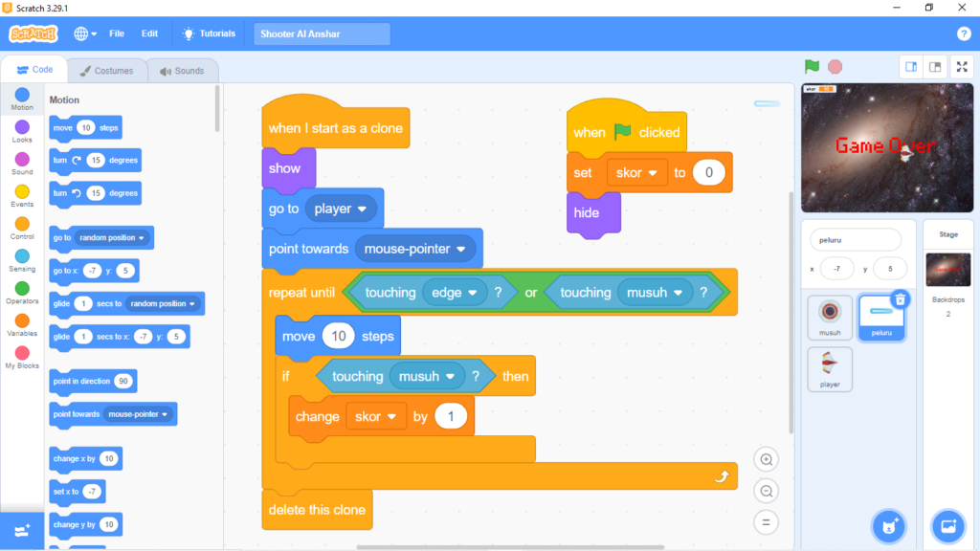
Task: Select the musuh sprite thumbnail
Action: tap(830, 318)
